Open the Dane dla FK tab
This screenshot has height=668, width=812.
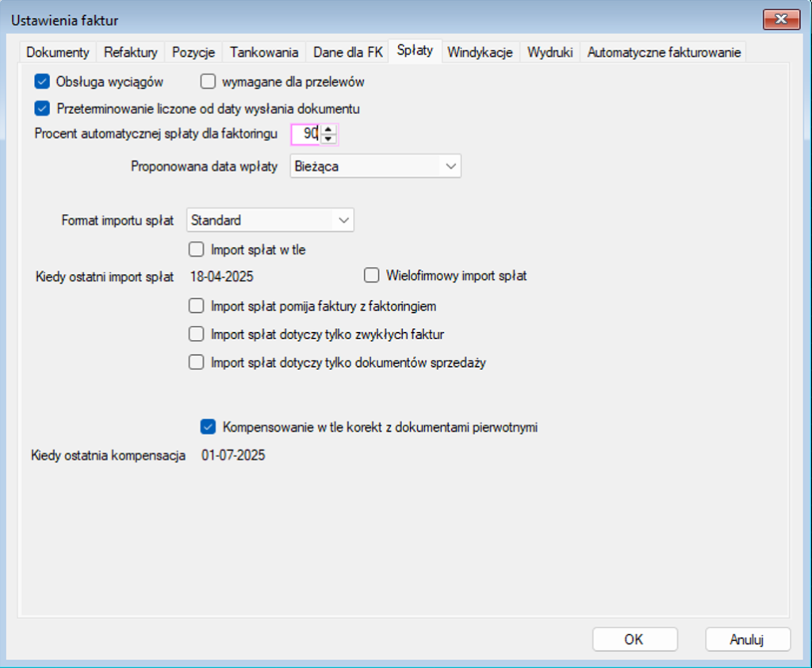348,52
